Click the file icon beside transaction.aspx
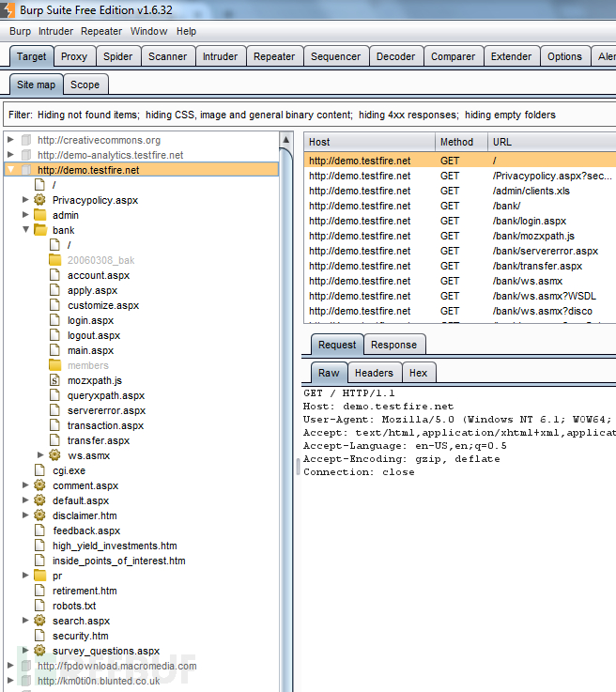This screenshot has height=692, width=616. coord(54,425)
